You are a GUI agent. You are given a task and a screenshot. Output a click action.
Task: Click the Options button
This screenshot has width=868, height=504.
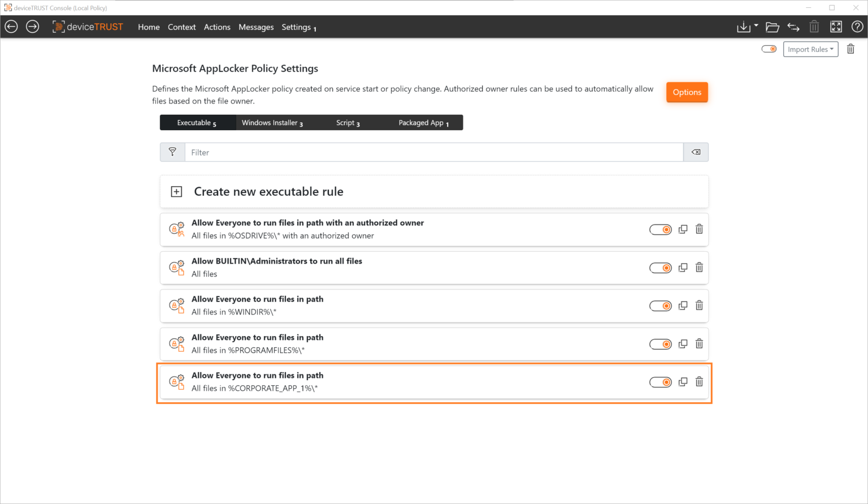[687, 92]
